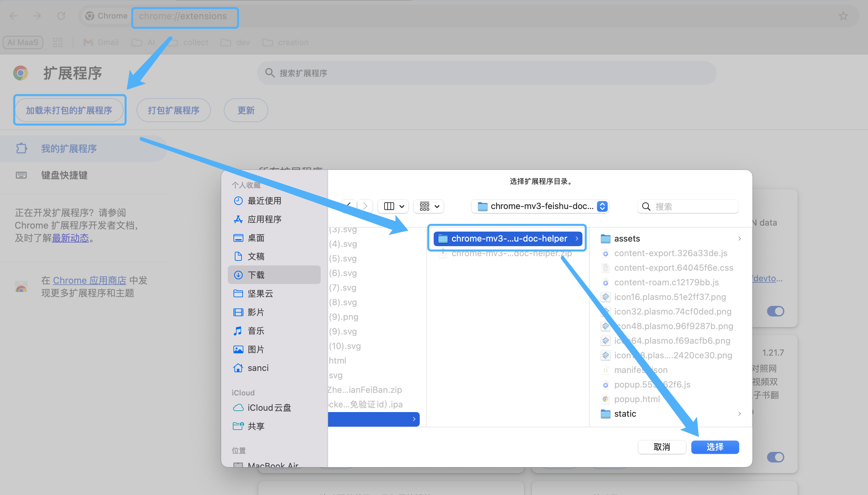Toggle the upper extension enable switch
868x495 pixels.
click(x=775, y=311)
